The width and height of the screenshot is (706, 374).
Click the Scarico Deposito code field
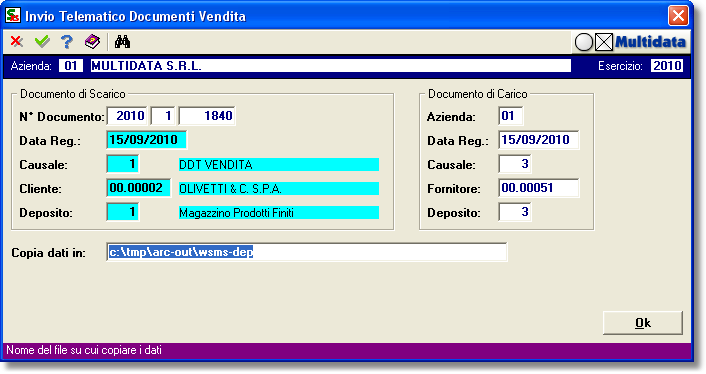click(x=123, y=212)
